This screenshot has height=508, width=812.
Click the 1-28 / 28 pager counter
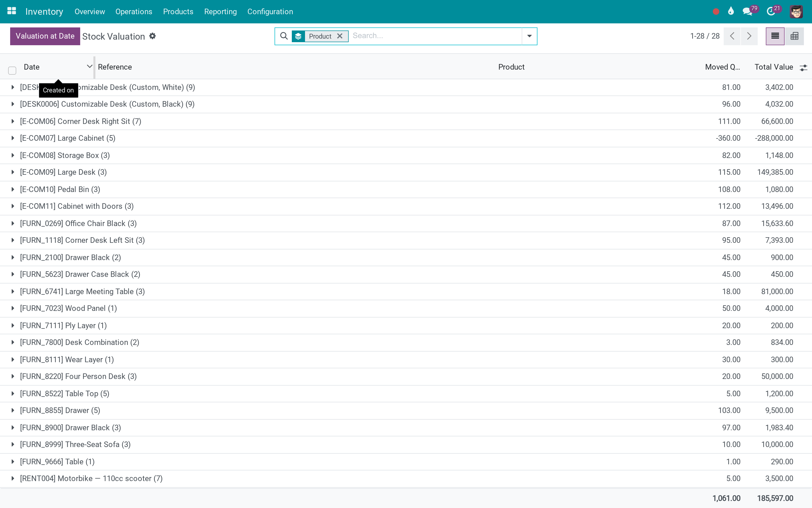[x=705, y=36]
